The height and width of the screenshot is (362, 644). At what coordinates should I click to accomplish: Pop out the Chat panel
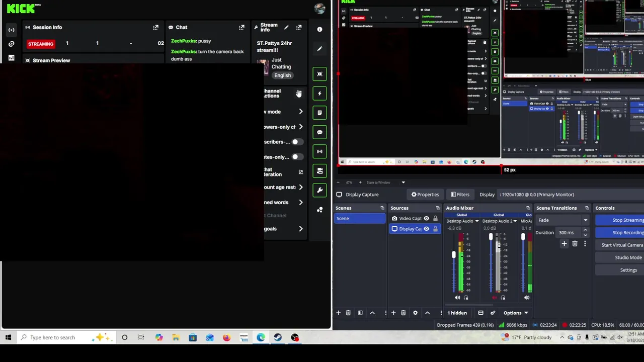[x=242, y=27]
